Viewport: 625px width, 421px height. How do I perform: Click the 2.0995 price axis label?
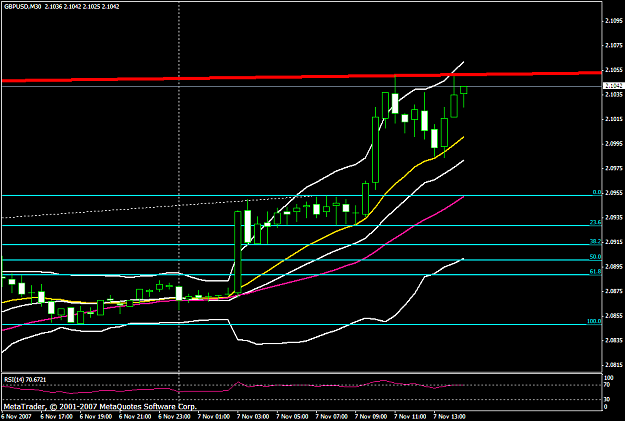(614, 144)
